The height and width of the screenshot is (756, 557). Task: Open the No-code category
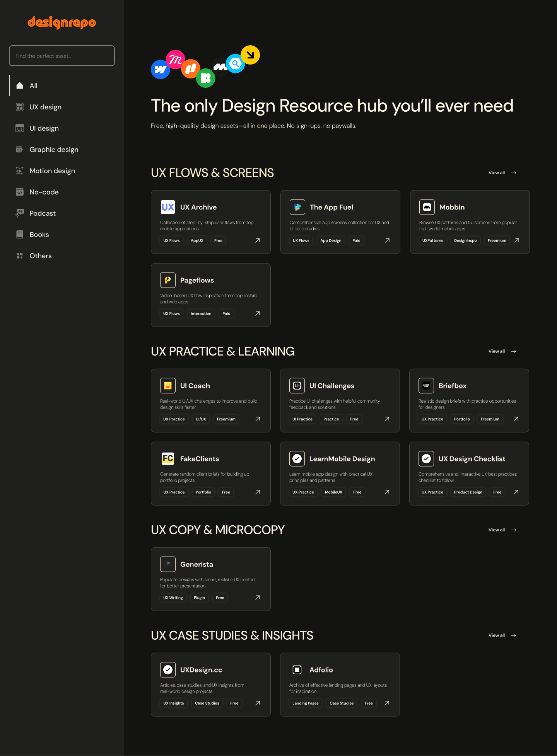click(x=62, y=192)
